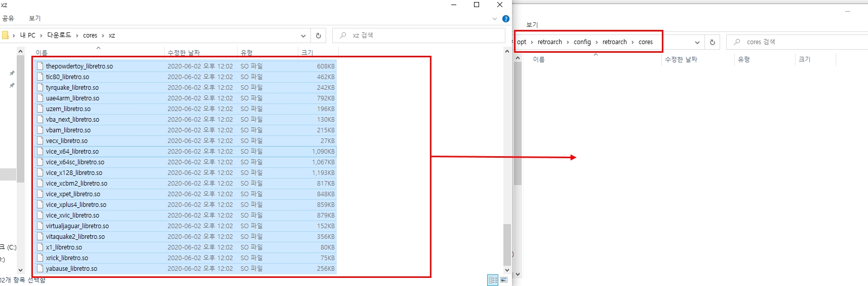Expand chevron after '내 PC' in breadcrumb

pyautogui.click(x=41, y=35)
